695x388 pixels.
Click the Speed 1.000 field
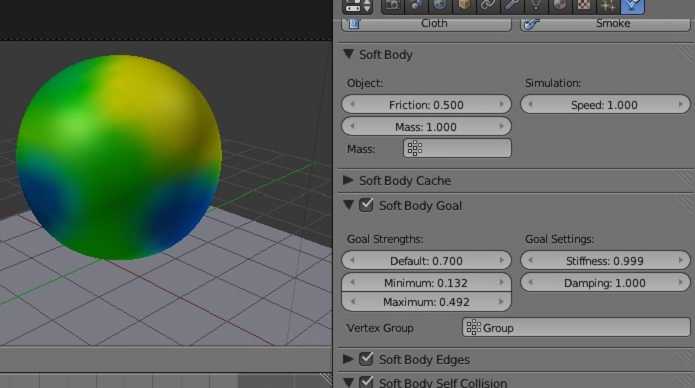click(605, 105)
